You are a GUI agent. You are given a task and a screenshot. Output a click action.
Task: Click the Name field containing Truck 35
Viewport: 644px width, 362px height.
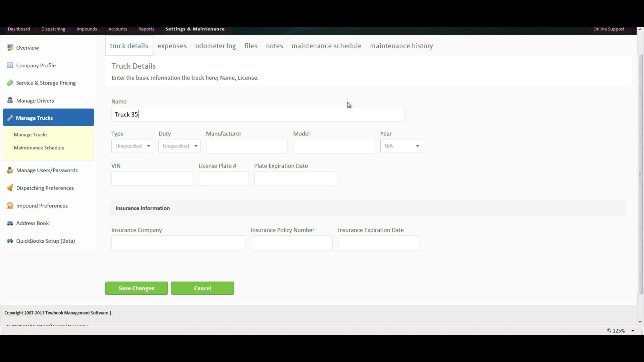tap(258, 114)
